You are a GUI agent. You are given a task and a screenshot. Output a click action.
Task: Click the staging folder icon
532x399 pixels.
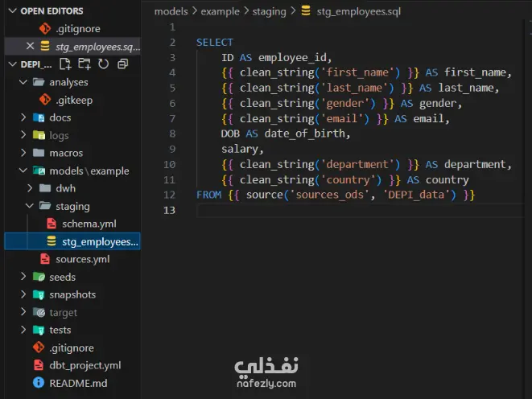click(x=45, y=205)
